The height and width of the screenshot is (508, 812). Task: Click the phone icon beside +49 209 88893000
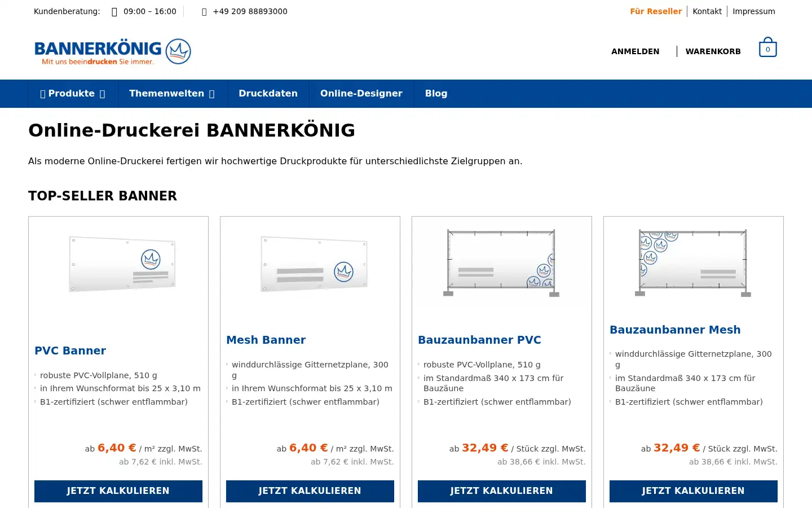click(x=204, y=12)
